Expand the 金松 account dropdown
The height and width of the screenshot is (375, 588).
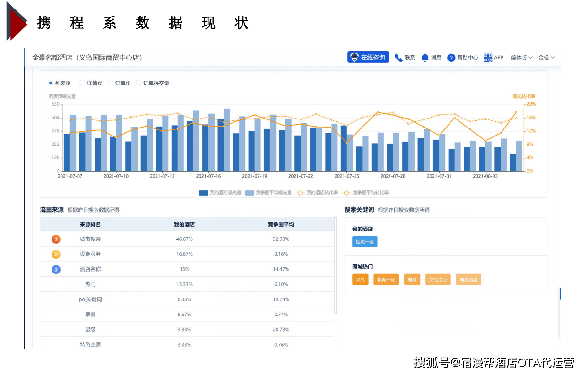click(546, 58)
